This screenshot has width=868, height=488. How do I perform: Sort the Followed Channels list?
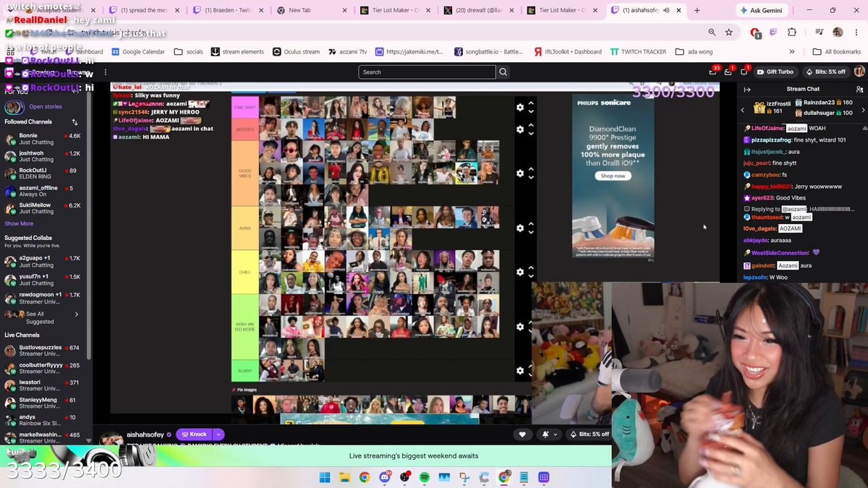click(x=75, y=122)
